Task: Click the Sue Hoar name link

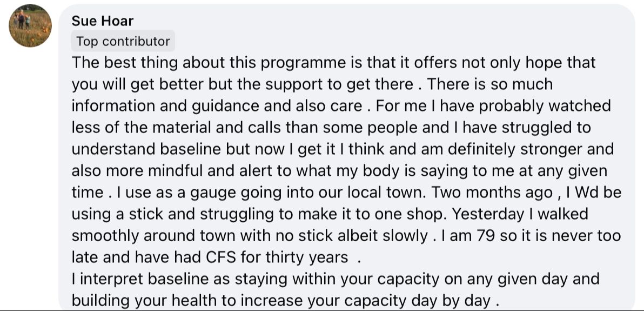Action: click(x=103, y=21)
